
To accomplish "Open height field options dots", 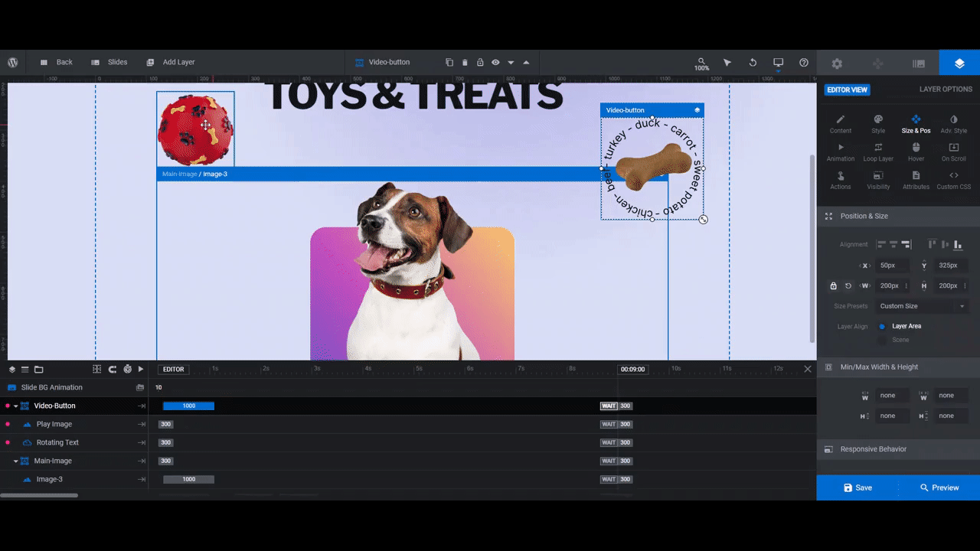I will coord(966,285).
